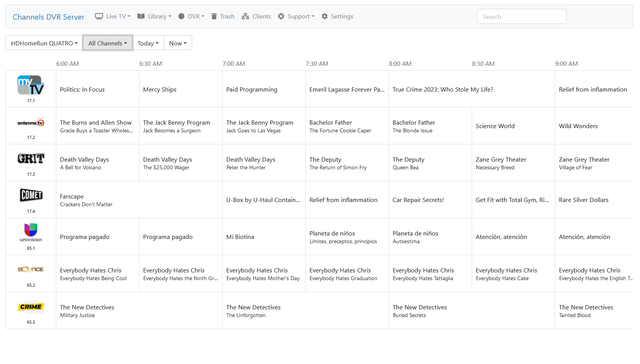Expand the Today date selector
Viewport: 640px width, 364px height.
148,43
